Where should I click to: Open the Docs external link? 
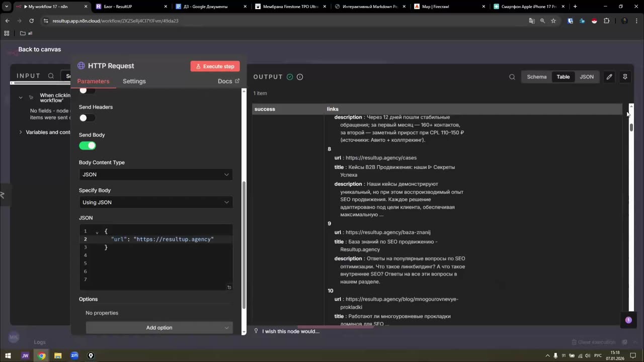pos(228,81)
